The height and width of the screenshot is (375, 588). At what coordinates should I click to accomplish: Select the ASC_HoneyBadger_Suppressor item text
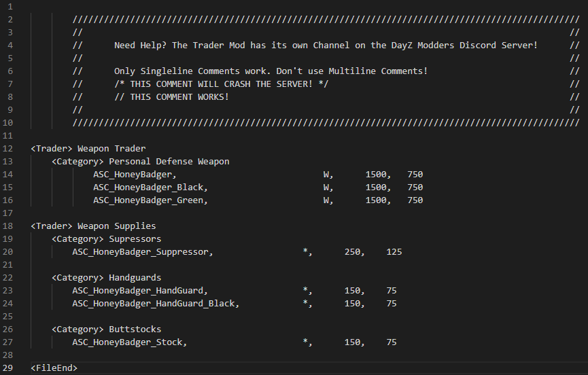click(x=143, y=252)
